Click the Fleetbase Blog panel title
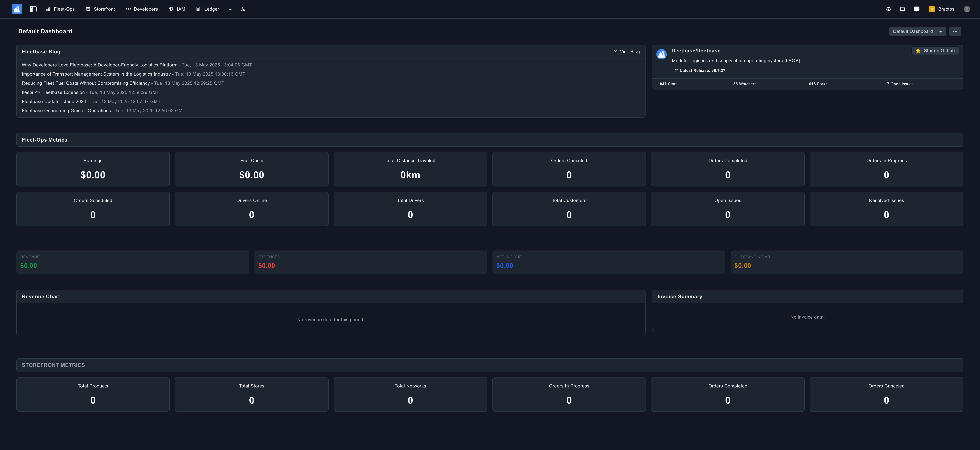 pos(41,52)
